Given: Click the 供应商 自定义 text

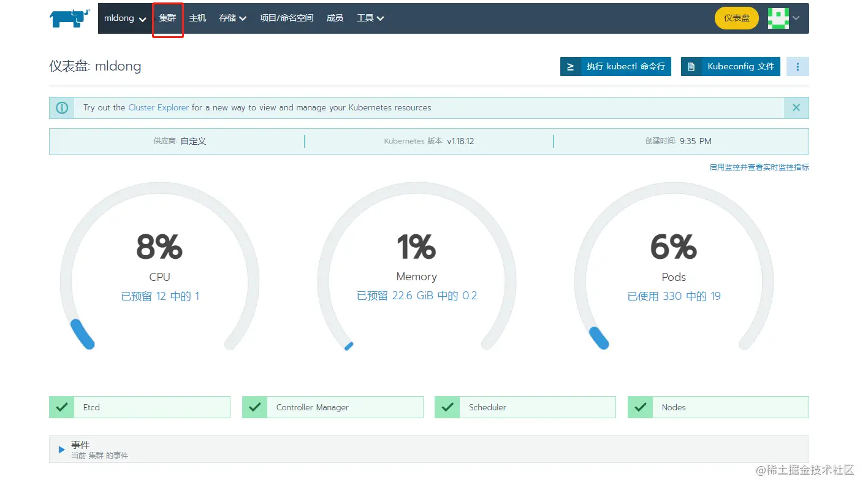Looking at the screenshot, I should (180, 141).
